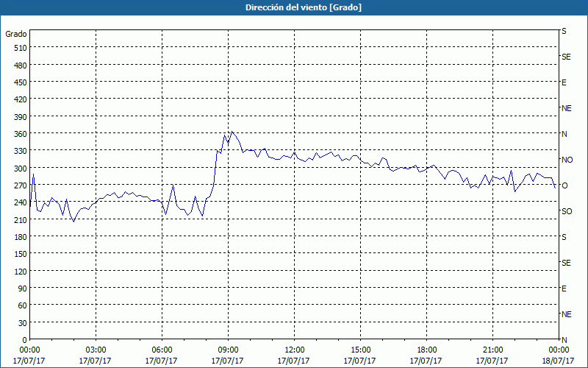Click the "NO" compass direction label
This screenshot has height=368, width=588.
click(567, 160)
